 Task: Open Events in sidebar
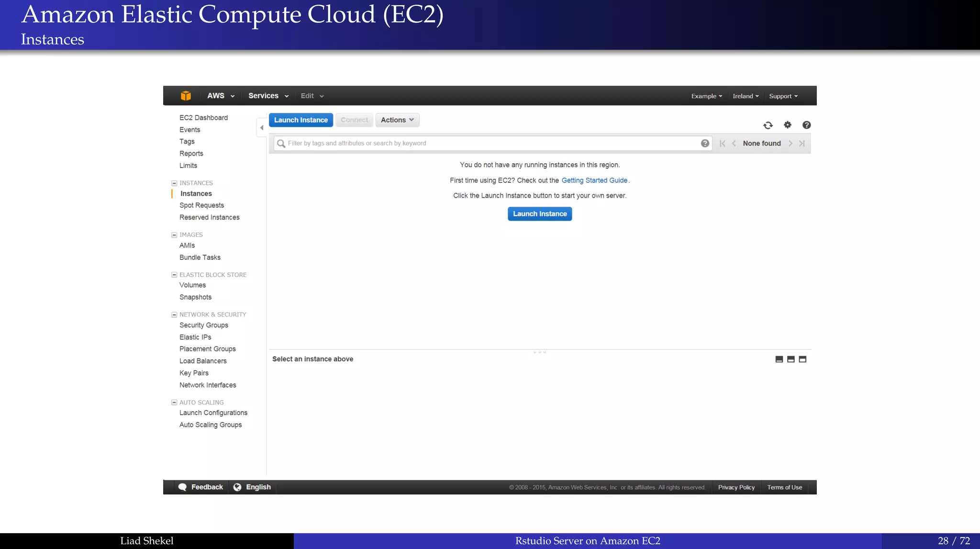pos(189,130)
